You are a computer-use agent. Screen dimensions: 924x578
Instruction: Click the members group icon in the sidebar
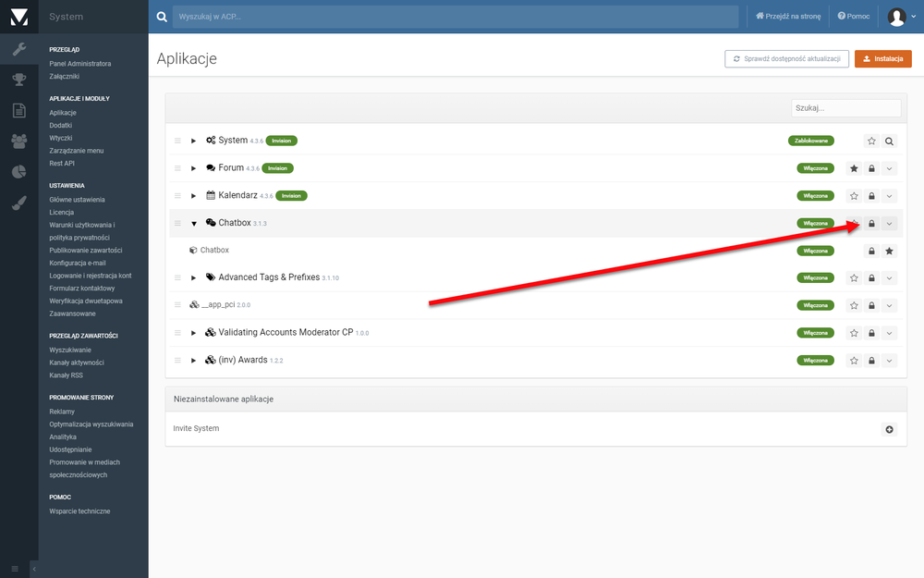18,141
